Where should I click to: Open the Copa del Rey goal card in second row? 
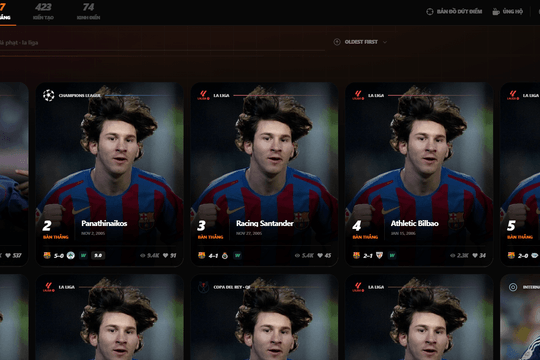(264, 317)
